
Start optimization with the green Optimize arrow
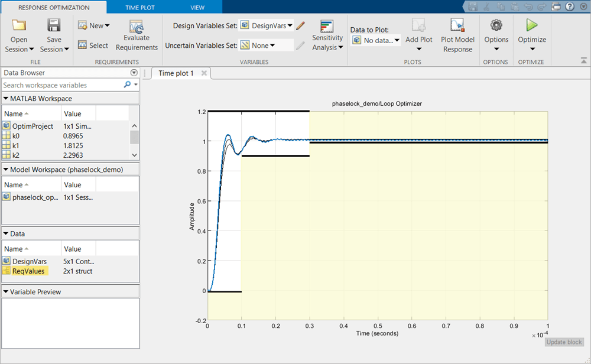pyautogui.click(x=532, y=25)
